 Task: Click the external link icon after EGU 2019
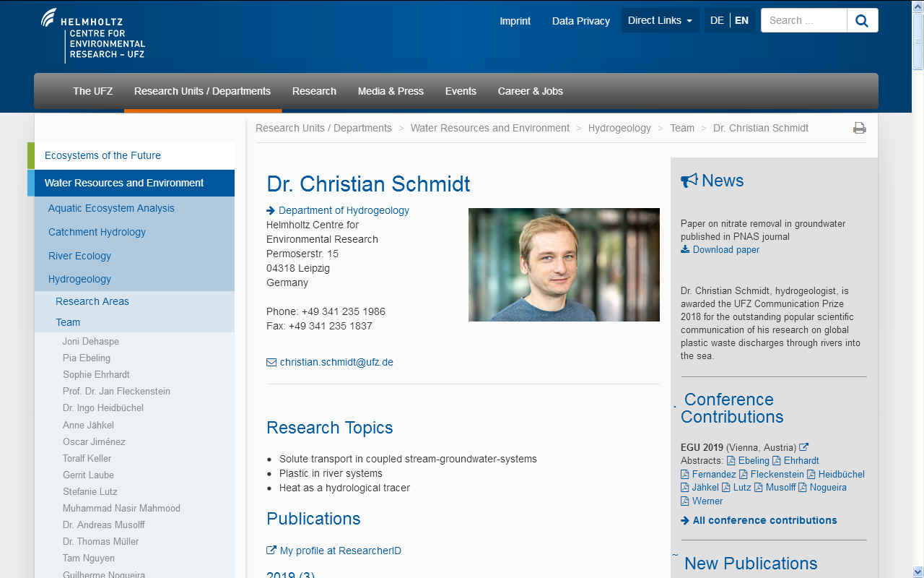(x=804, y=447)
